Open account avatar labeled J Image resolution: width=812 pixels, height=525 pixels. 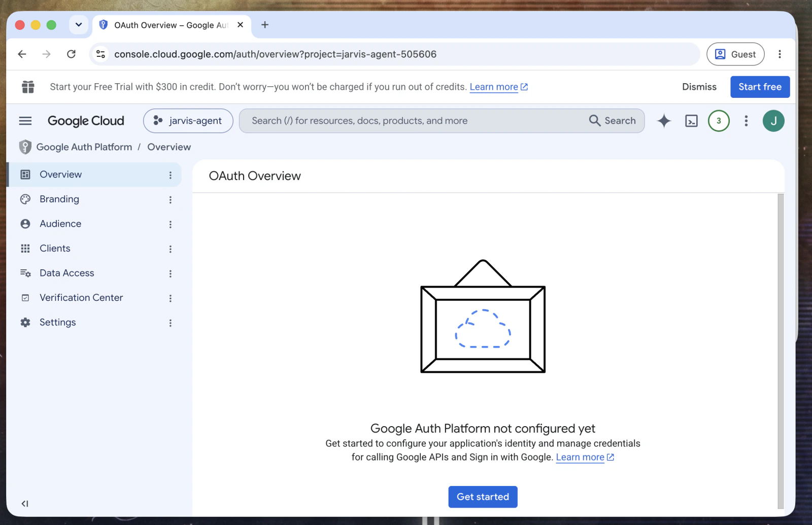point(773,121)
